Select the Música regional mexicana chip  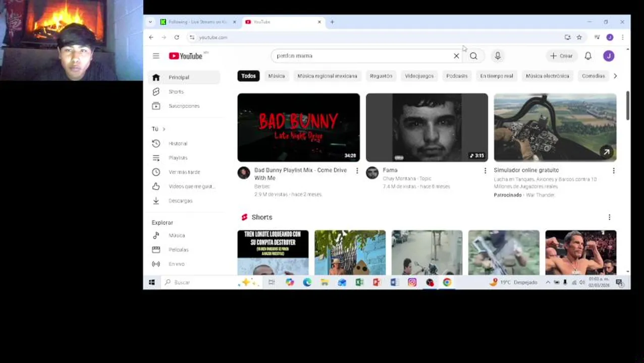327,76
